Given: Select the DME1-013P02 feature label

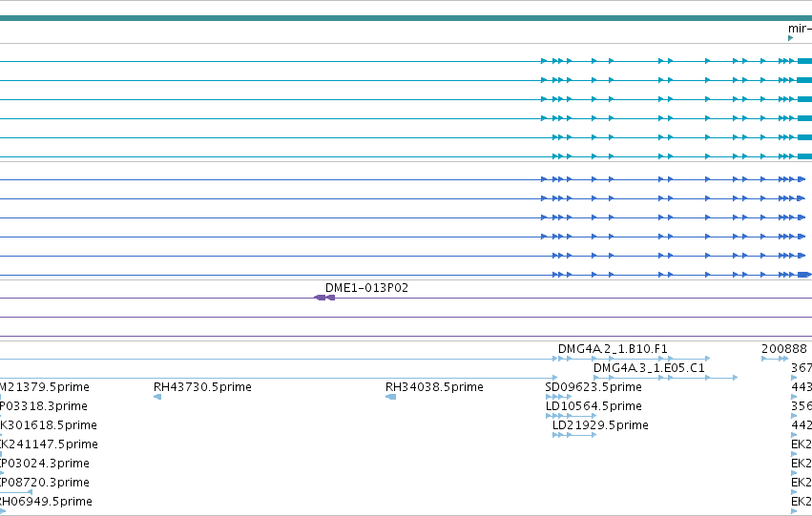Looking at the screenshot, I should pyautogui.click(x=366, y=288).
